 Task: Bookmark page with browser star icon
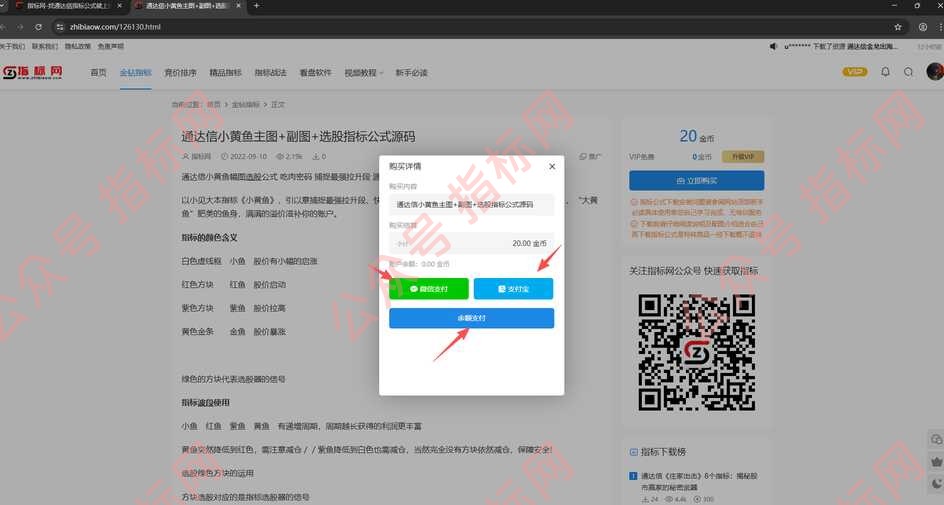coord(897,27)
